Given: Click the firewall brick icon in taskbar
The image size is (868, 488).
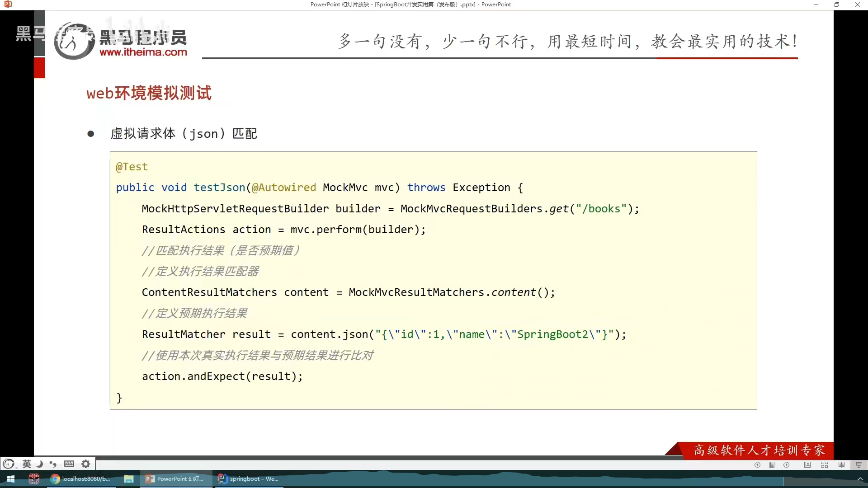Looking at the screenshot, I should [x=34, y=479].
